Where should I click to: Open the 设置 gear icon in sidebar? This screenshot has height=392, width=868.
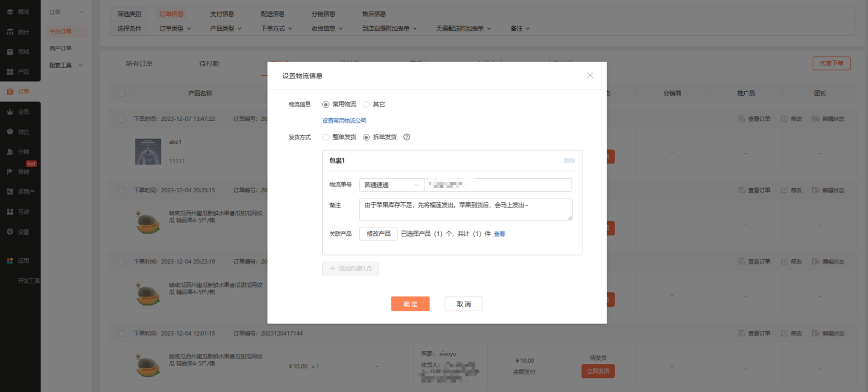[x=10, y=232]
